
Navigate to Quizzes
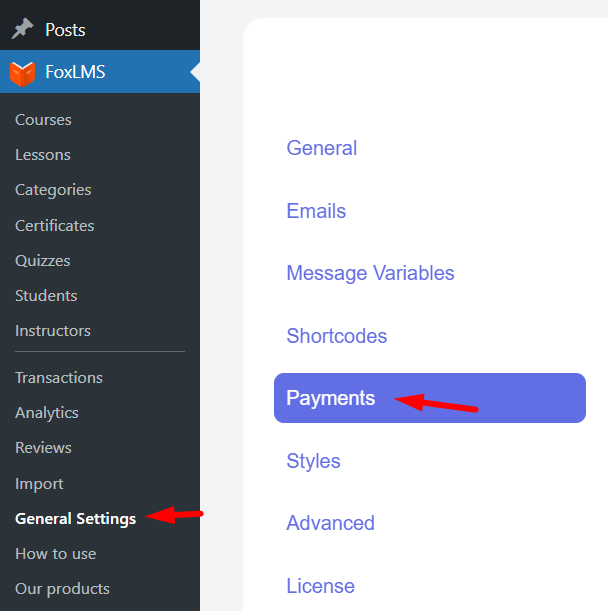[43, 261]
